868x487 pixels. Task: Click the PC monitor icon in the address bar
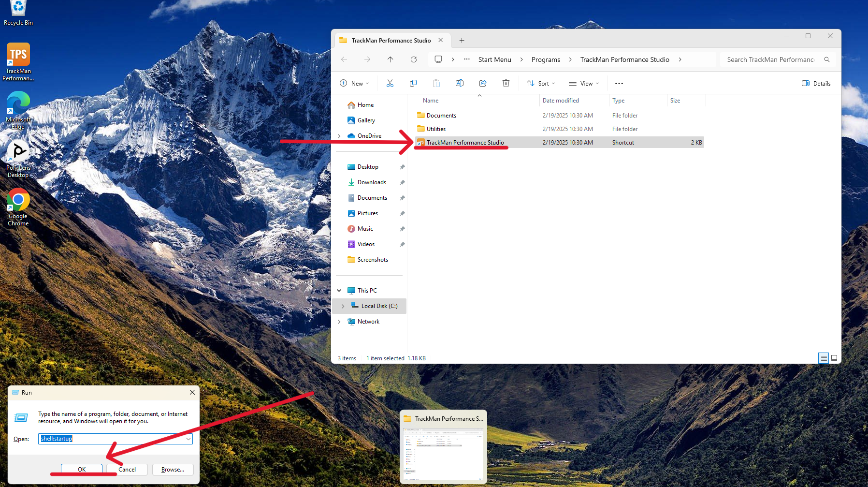click(438, 59)
